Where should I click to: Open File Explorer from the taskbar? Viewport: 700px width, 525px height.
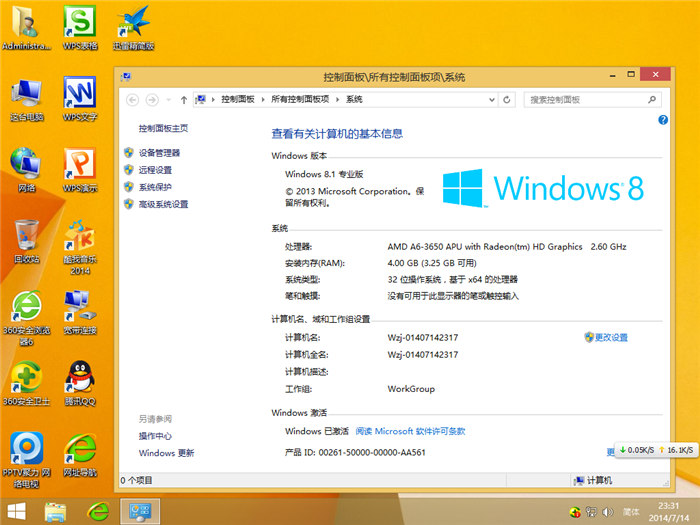[55, 512]
